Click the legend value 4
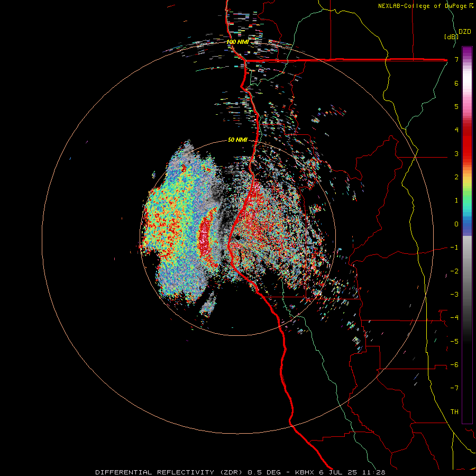This screenshot has width=476, height=476. tap(456, 130)
